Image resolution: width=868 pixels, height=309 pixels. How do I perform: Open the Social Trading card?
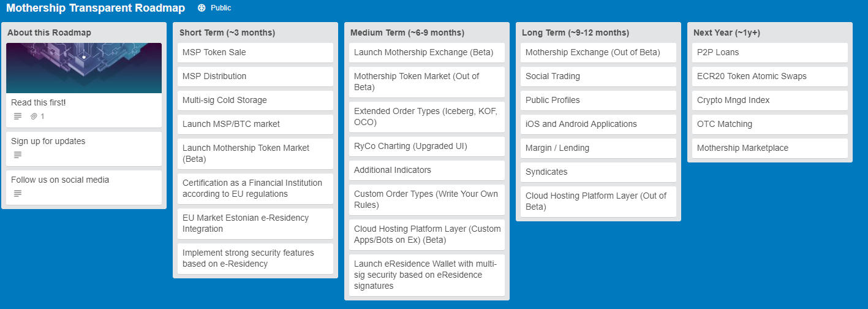(598, 76)
